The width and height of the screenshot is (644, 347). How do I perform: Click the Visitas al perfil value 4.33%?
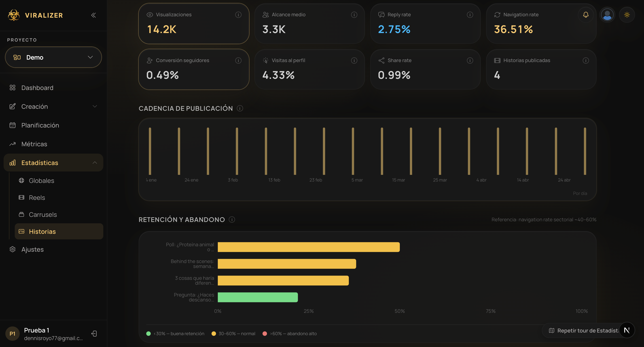(278, 75)
